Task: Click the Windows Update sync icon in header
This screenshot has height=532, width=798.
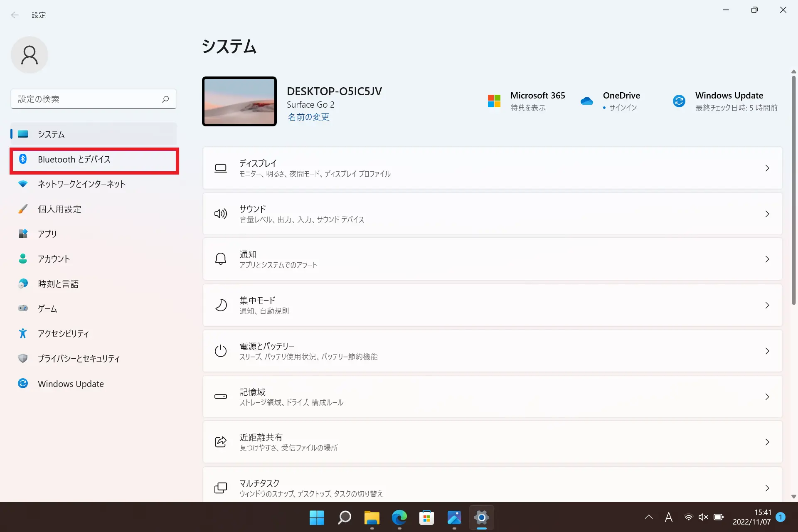Action: (679, 101)
